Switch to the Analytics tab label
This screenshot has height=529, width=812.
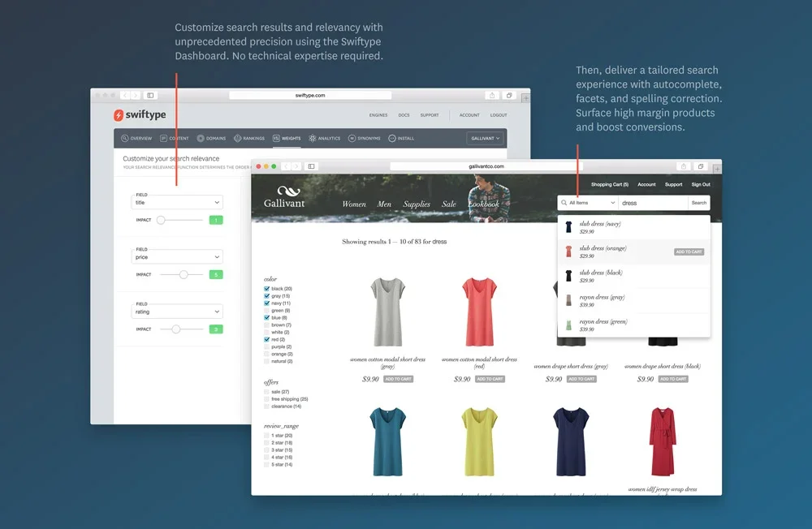click(329, 138)
